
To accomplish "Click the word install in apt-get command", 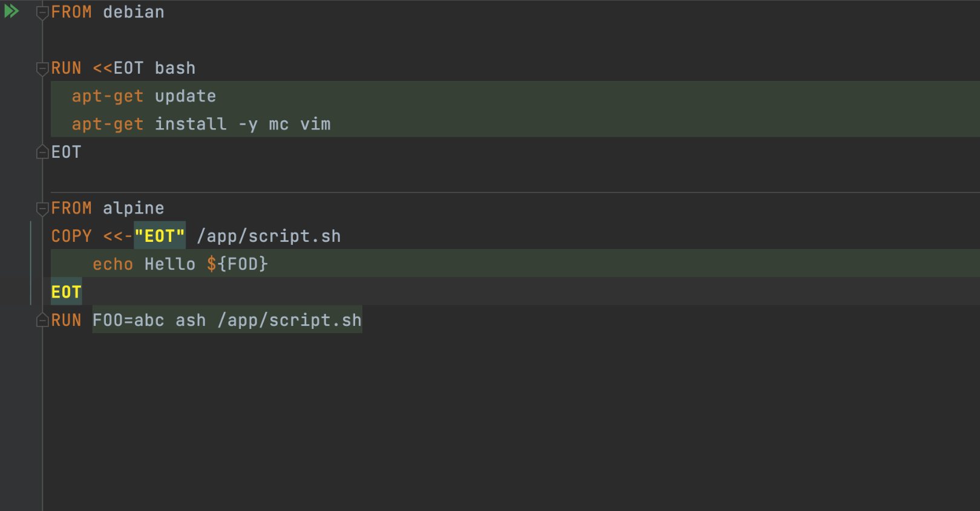I will click(191, 124).
